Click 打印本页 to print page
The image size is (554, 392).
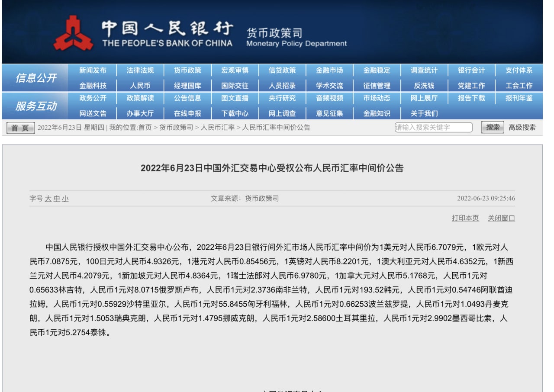click(x=465, y=218)
